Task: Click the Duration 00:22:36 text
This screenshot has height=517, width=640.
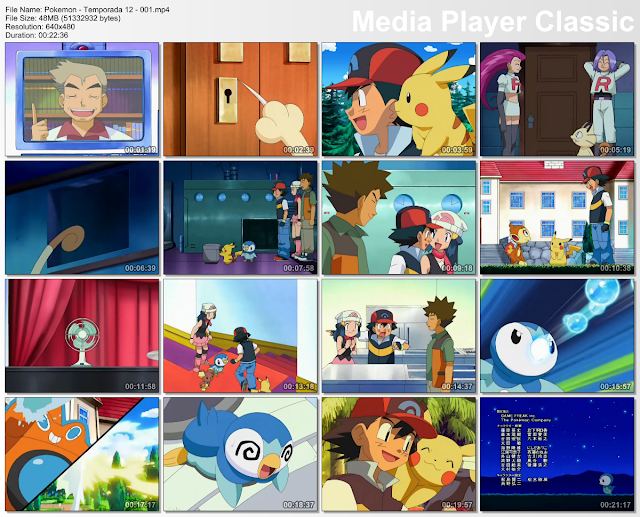Action: click(37, 35)
